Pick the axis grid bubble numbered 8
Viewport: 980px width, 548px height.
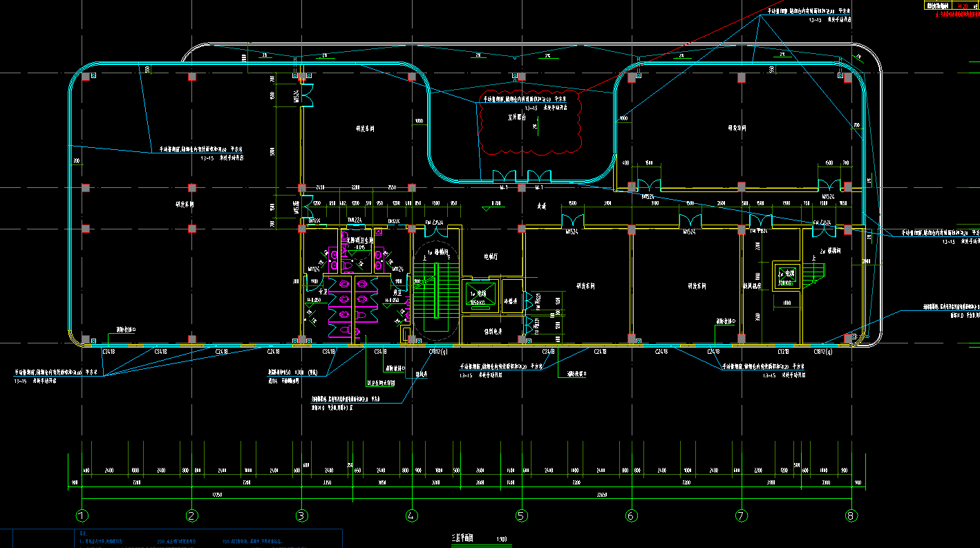(851, 516)
